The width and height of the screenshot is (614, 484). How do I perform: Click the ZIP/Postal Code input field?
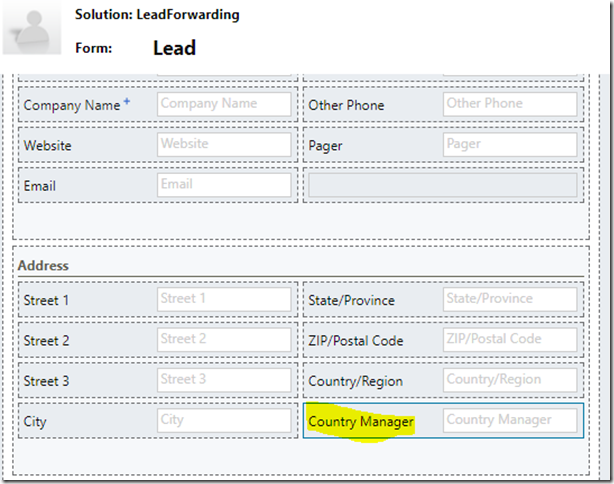coord(510,340)
